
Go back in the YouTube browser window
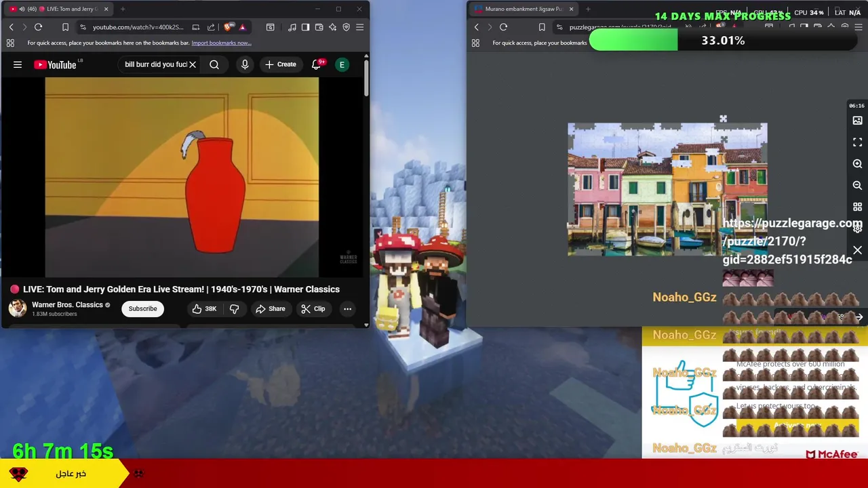click(x=11, y=27)
